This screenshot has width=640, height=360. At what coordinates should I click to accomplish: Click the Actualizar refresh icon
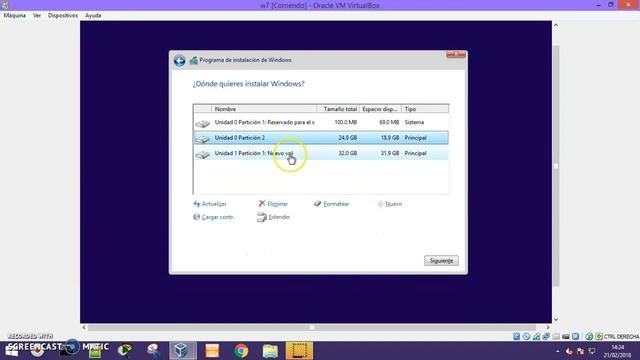(197, 204)
